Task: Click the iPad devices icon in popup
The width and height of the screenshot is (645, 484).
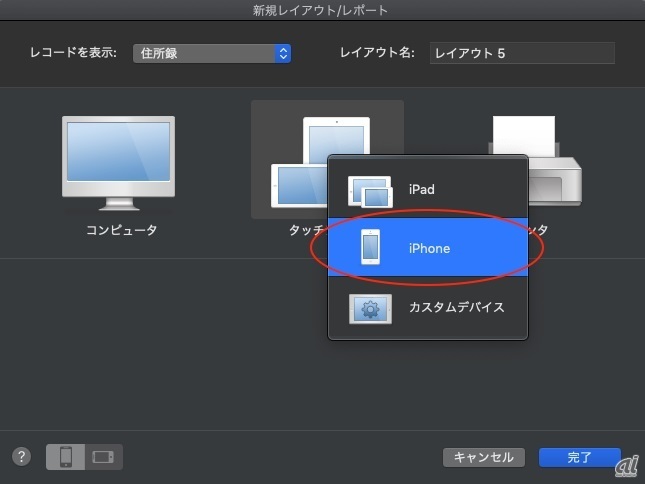Action: 370,190
